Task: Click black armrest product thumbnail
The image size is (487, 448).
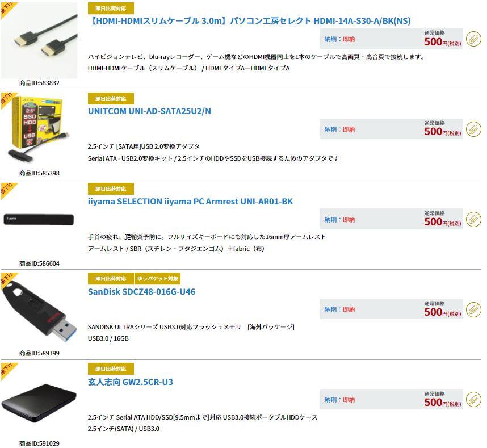Action: [x=39, y=219]
